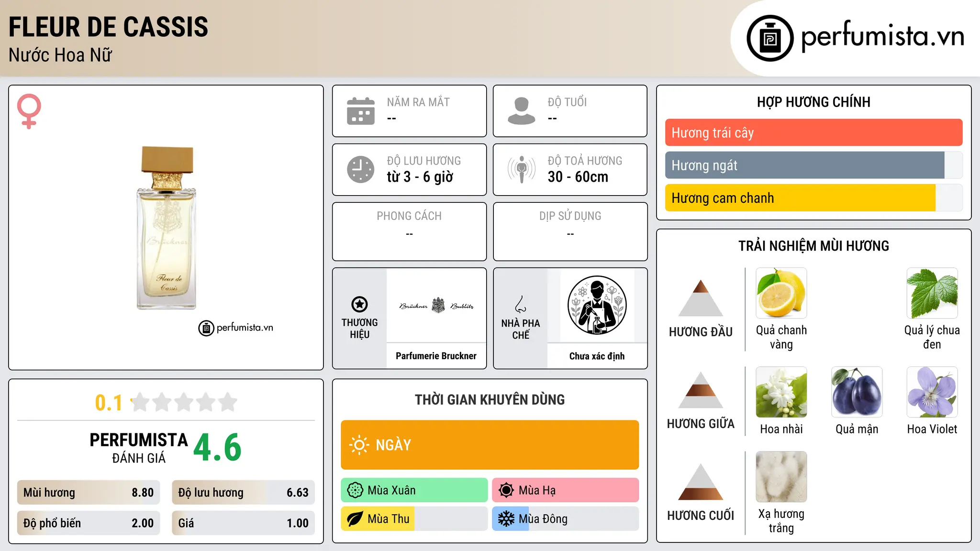Click the Quả chanh vàng lemon image

(781, 293)
